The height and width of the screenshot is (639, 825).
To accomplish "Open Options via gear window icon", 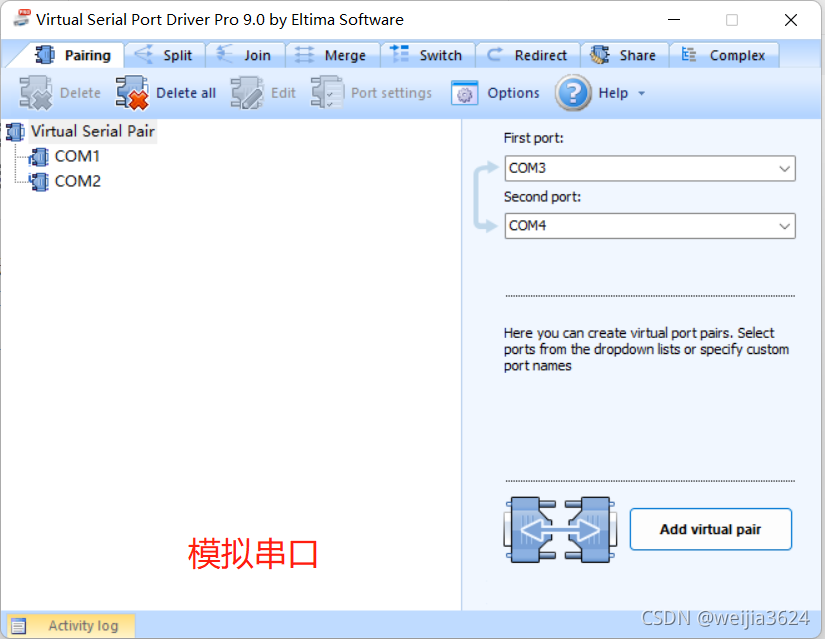I will 465,93.
